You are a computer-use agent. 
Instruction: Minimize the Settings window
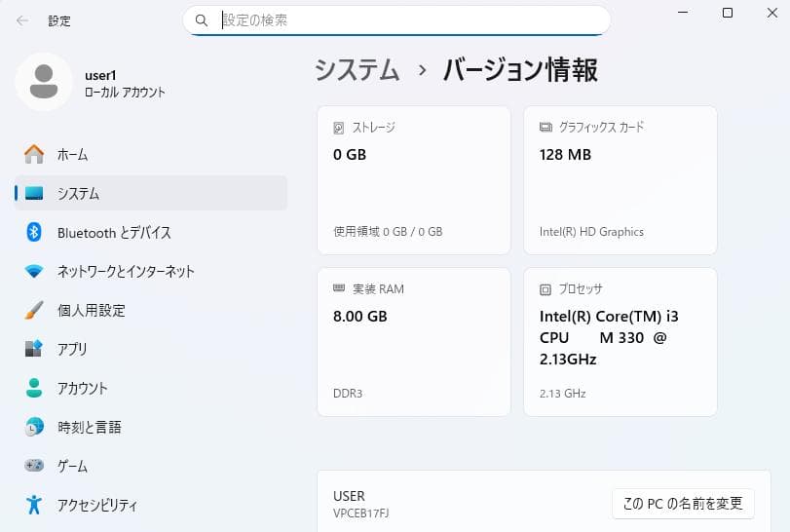point(683,13)
